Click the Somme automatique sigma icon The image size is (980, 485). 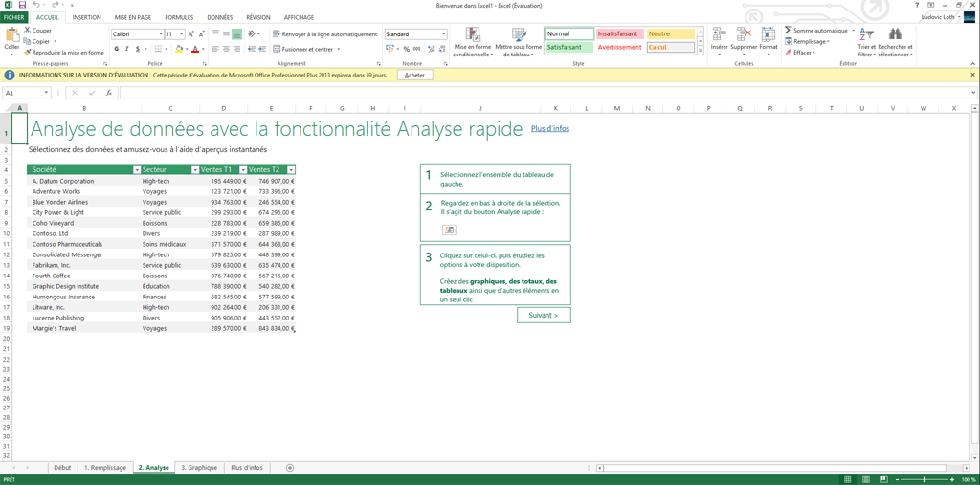[789, 30]
